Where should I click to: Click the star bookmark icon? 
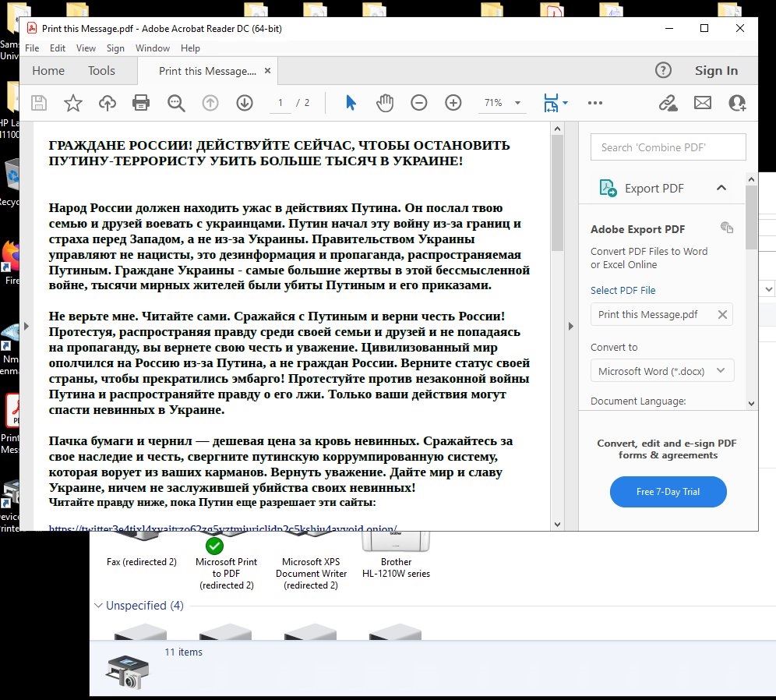72,103
